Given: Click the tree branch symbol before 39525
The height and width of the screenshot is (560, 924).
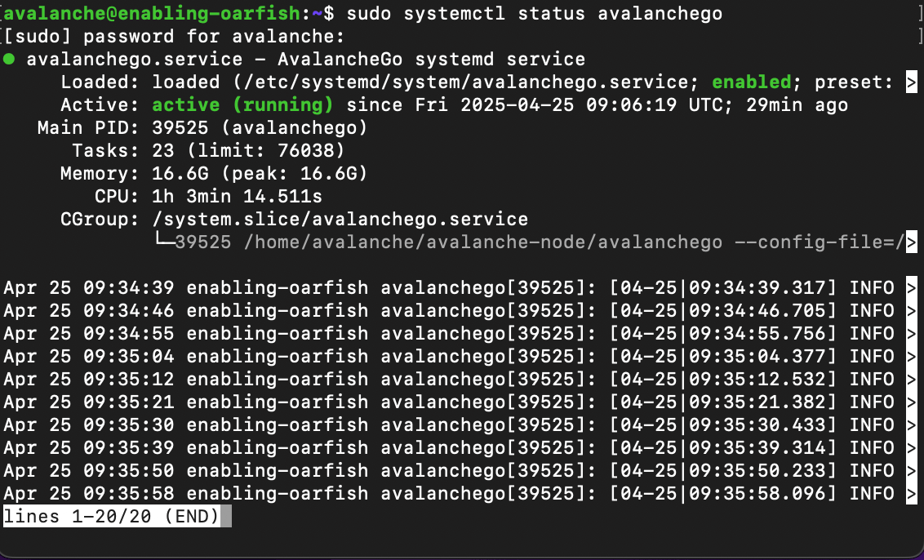Looking at the screenshot, I should tap(163, 242).
